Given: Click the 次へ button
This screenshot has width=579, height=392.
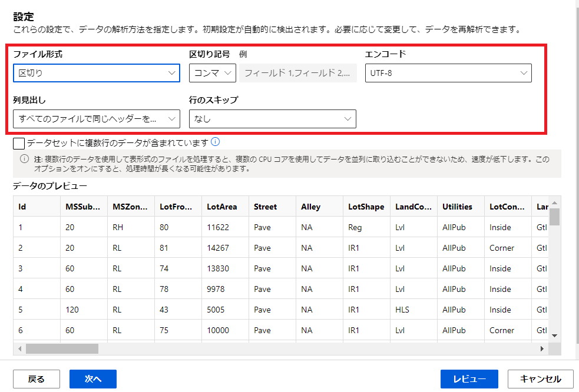Looking at the screenshot, I should point(93,379).
